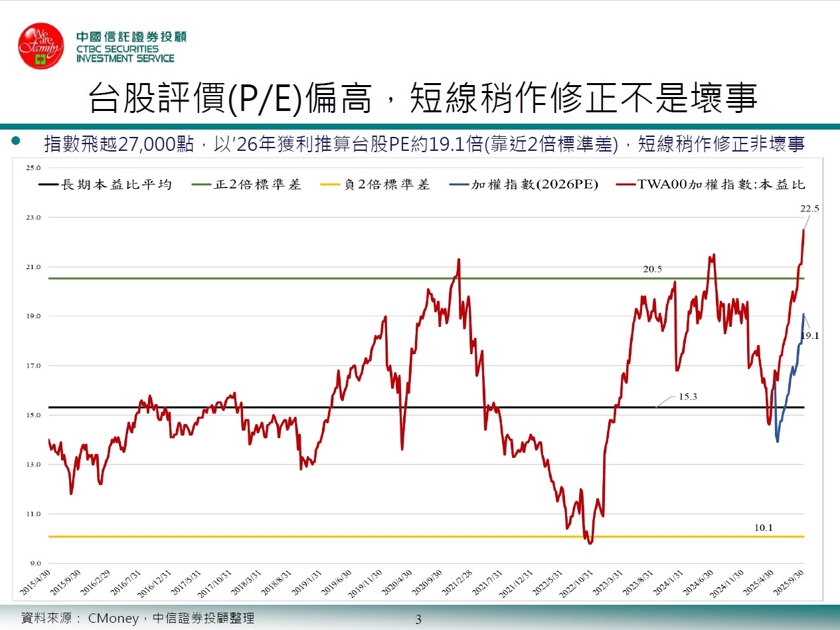Click the 中國信託證券投顧 company name text
The height and width of the screenshot is (630, 840).
(x=131, y=36)
